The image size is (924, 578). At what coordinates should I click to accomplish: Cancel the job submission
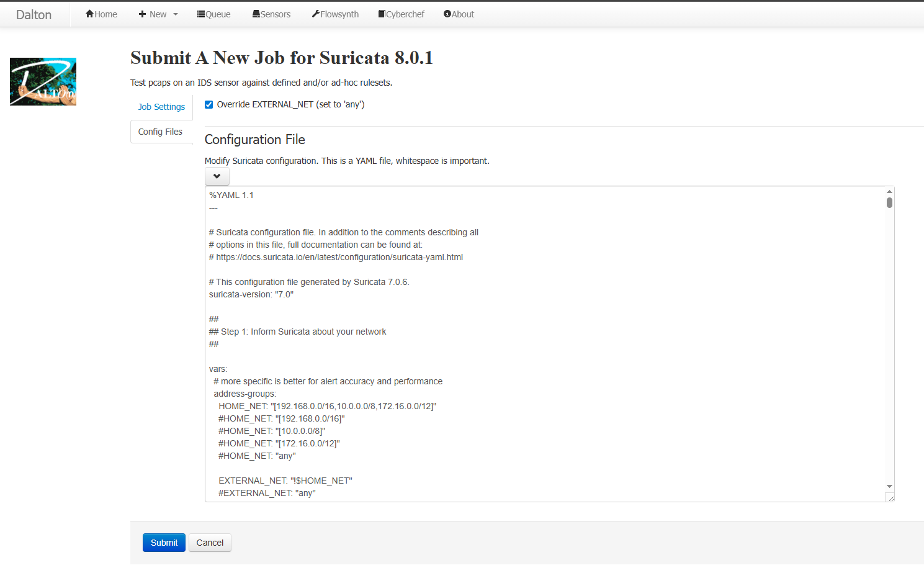(x=210, y=543)
